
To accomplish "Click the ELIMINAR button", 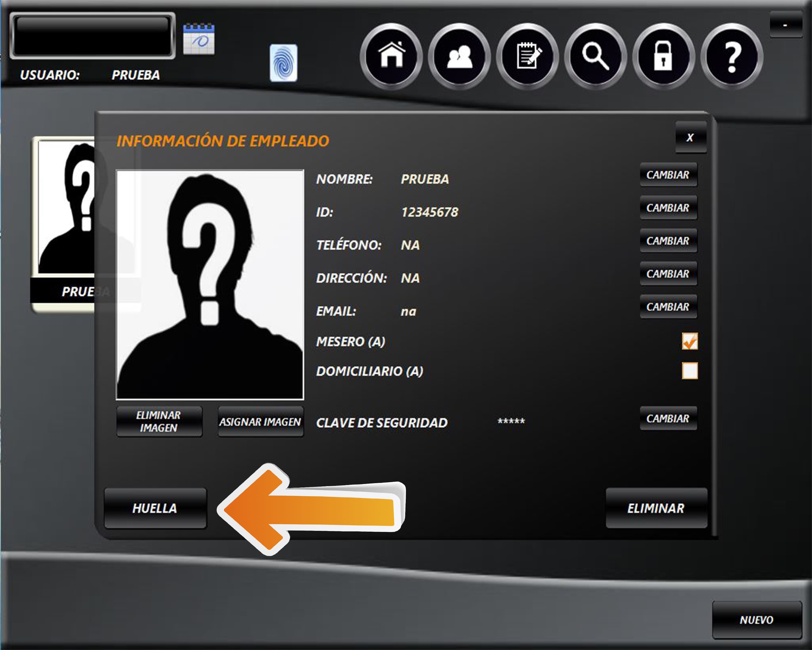I will (656, 508).
